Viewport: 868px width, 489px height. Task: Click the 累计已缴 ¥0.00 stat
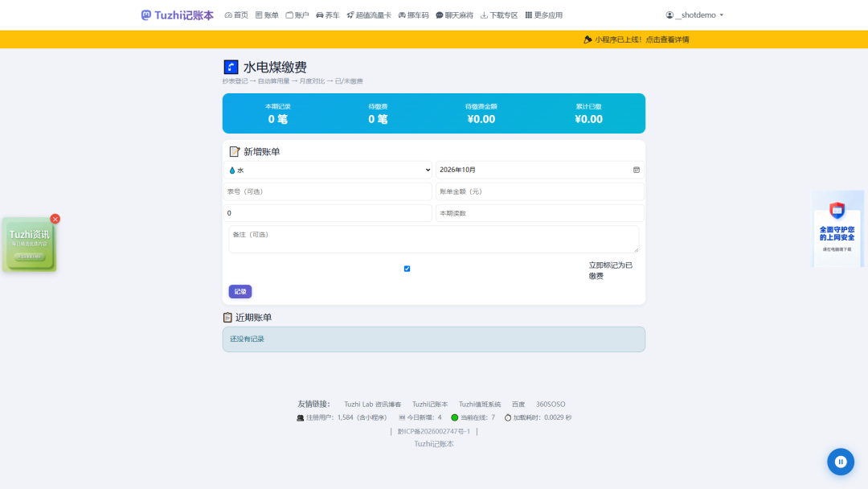pyautogui.click(x=588, y=113)
